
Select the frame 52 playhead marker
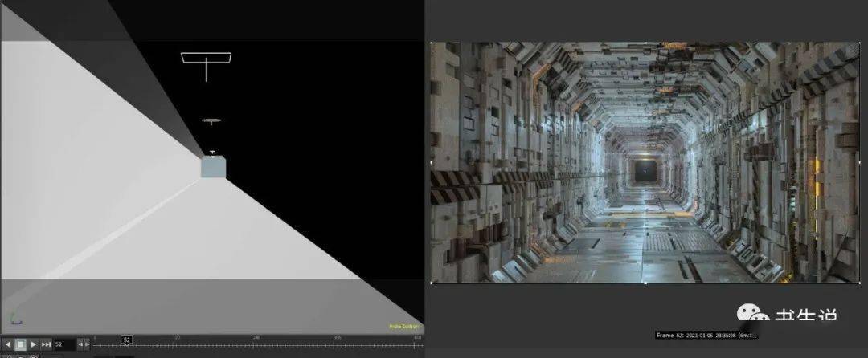pos(127,340)
